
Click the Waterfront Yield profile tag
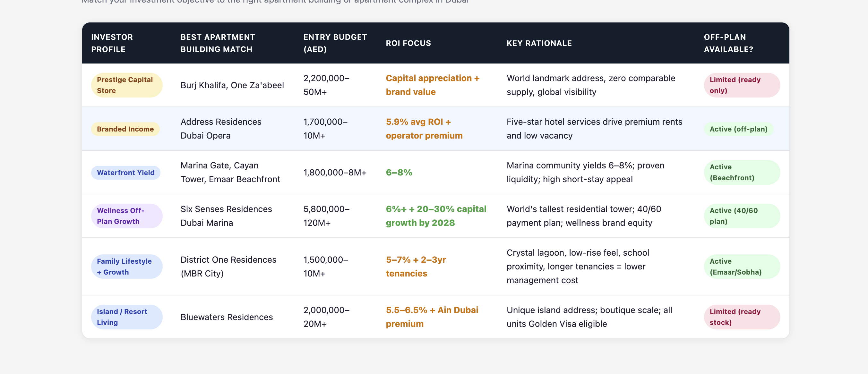pos(125,173)
